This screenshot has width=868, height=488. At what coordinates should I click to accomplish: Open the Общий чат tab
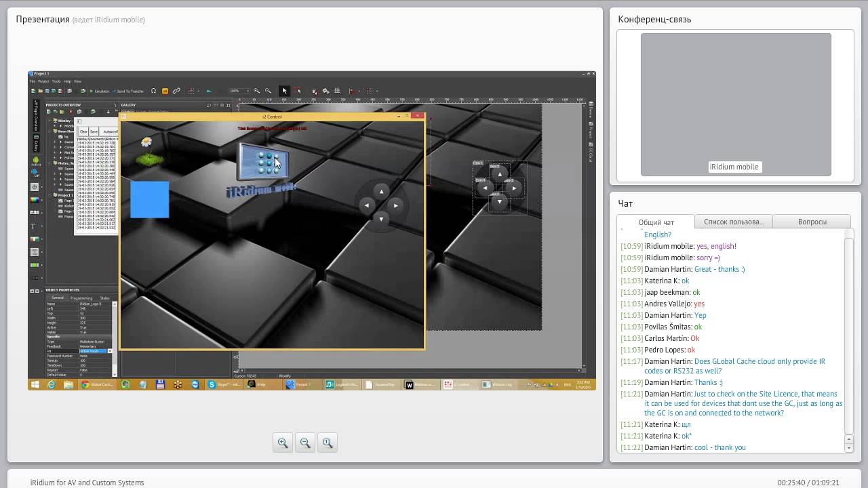coord(656,222)
